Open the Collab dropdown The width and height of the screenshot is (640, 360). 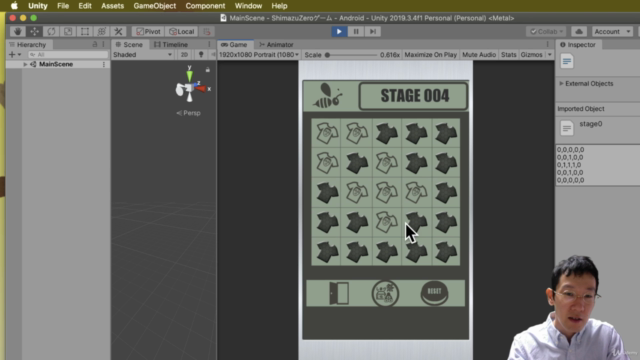coord(546,31)
